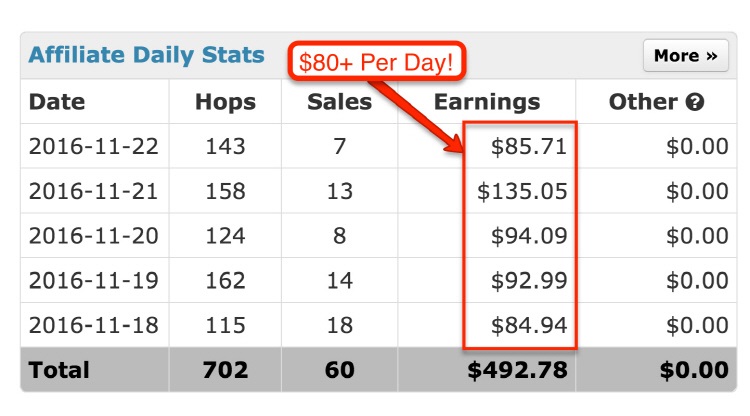Click the 60 total sales cell
Screen dimensions: 750x416
[x=340, y=370]
